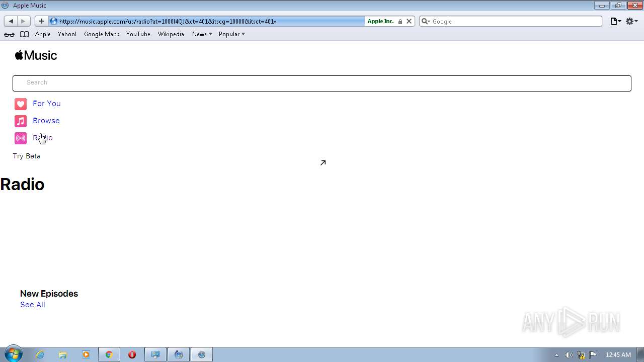Open Windows Media Player from taskbar
This screenshot has width=644, height=362.
click(86, 354)
